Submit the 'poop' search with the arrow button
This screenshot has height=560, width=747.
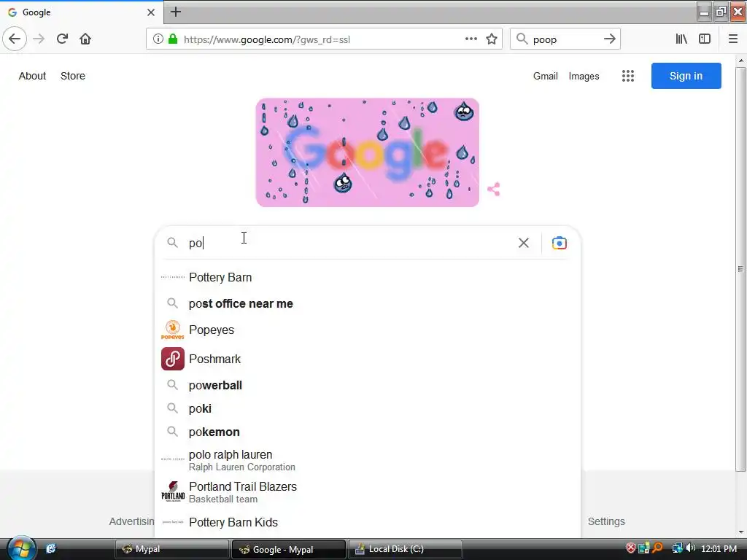609,39
